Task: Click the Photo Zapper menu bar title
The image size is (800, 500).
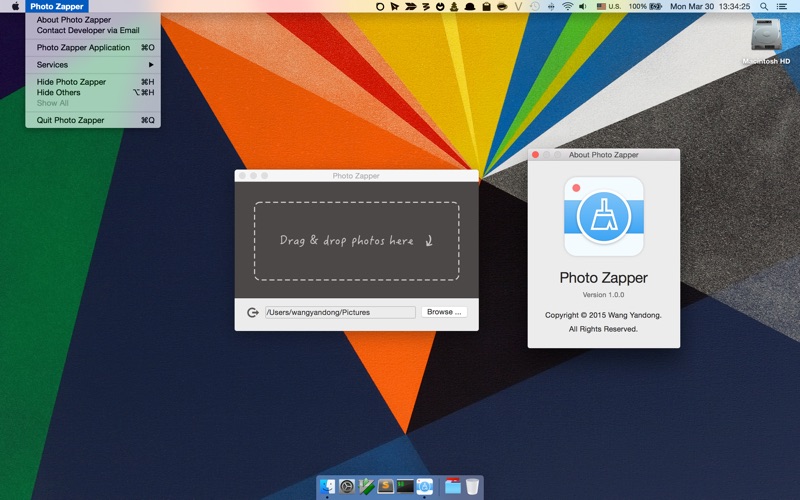Action: (x=57, y=6)
